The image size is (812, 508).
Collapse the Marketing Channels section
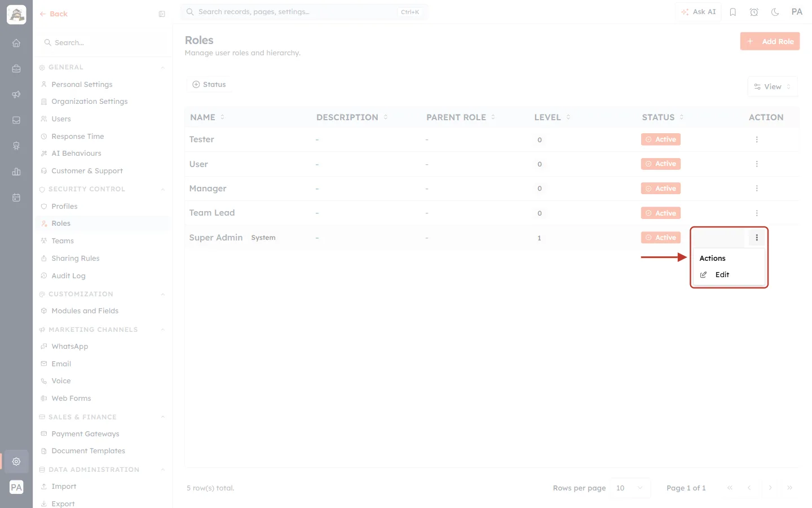162,330
